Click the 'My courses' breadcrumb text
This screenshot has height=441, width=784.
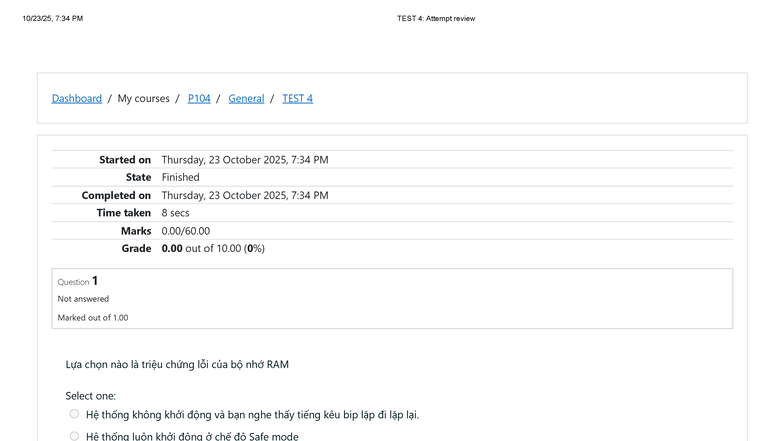(144, 98)
